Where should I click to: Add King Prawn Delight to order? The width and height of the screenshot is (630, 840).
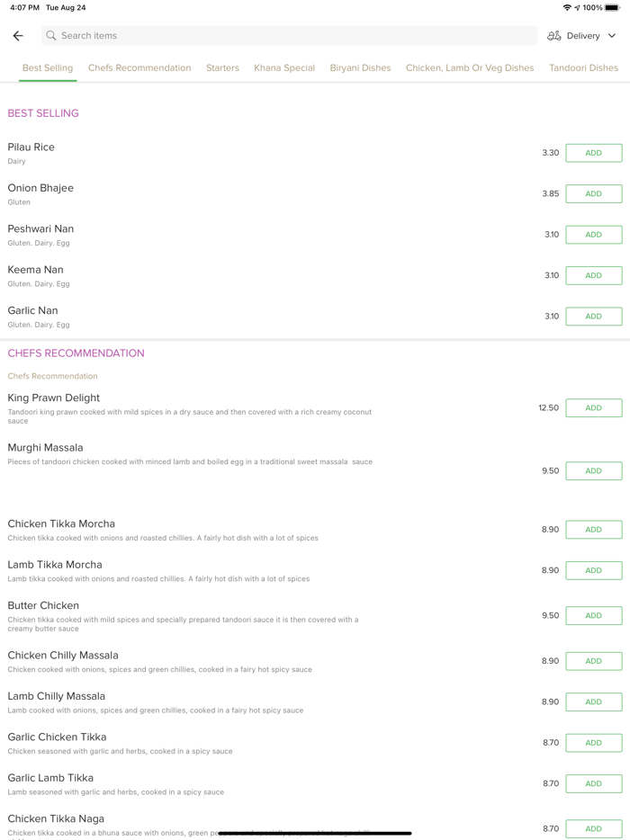click(593, 407)
